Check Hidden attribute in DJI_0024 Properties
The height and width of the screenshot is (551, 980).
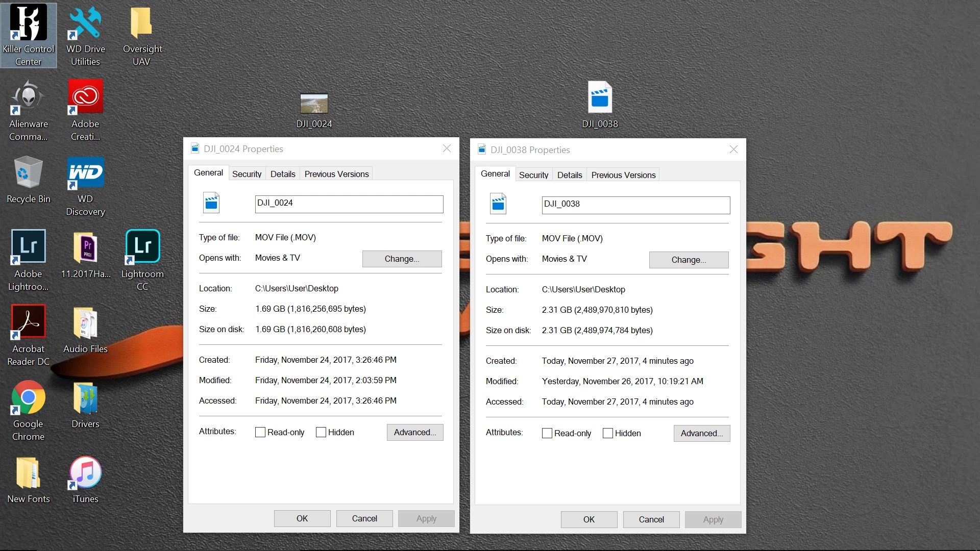coord(321,433)
